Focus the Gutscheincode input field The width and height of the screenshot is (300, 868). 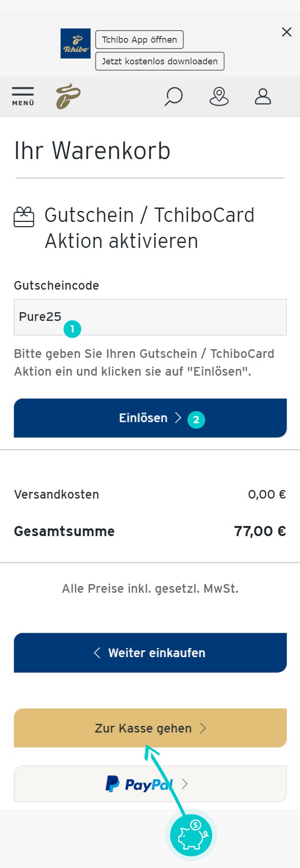150,317
